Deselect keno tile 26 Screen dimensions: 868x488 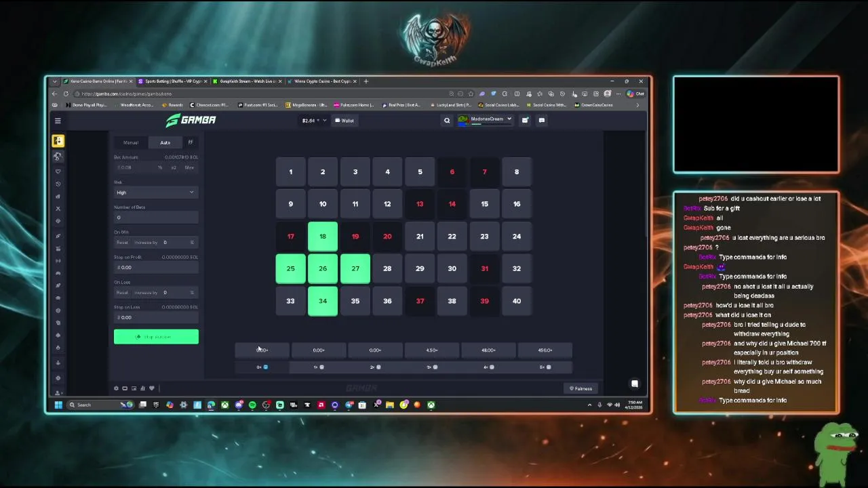[x=323, y=268]
